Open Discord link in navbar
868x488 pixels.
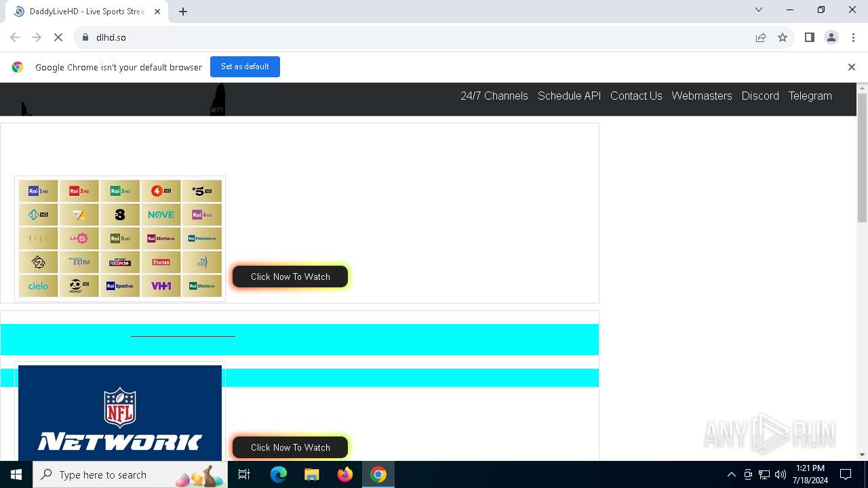(760, 96)
